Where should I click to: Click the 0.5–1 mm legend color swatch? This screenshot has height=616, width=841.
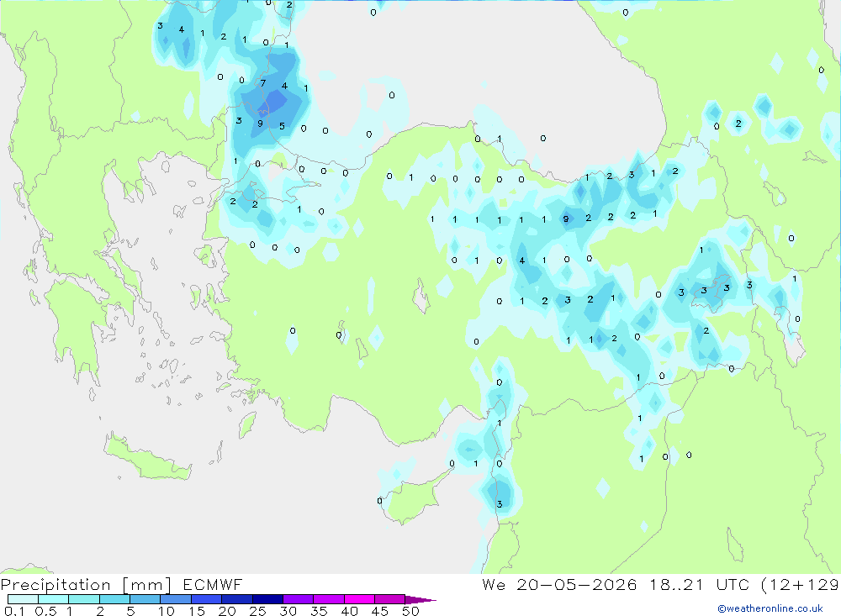click(x=54, y=599)
